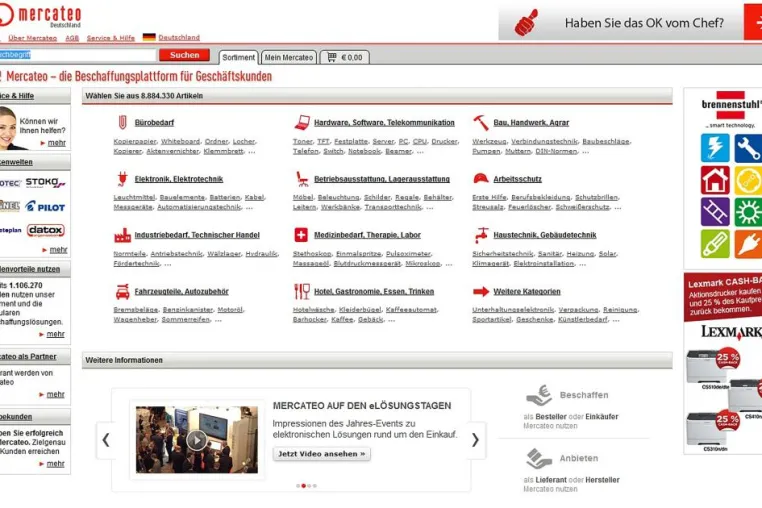Open the Normteile link
The image size is (762, 508).
[129, 254]
